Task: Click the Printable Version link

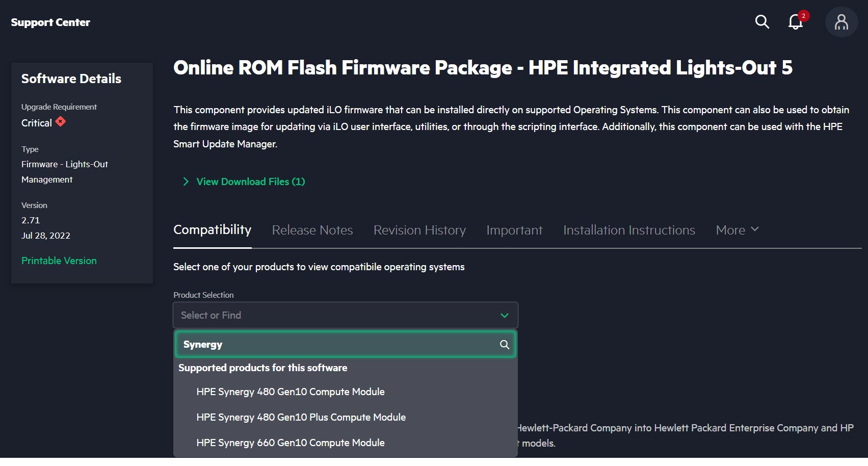Action: [x=59, y=261]
